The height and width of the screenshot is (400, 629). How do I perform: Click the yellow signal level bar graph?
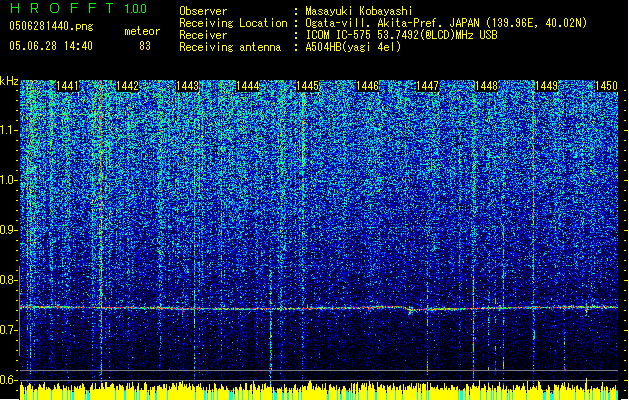(x=319, y=391)
